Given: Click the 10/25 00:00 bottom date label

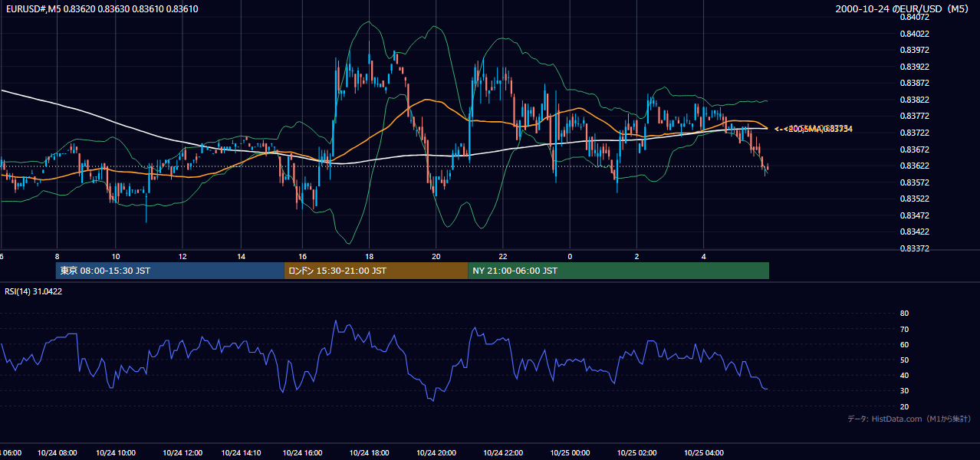Looking at the screenshot, I should coord(570,453).
